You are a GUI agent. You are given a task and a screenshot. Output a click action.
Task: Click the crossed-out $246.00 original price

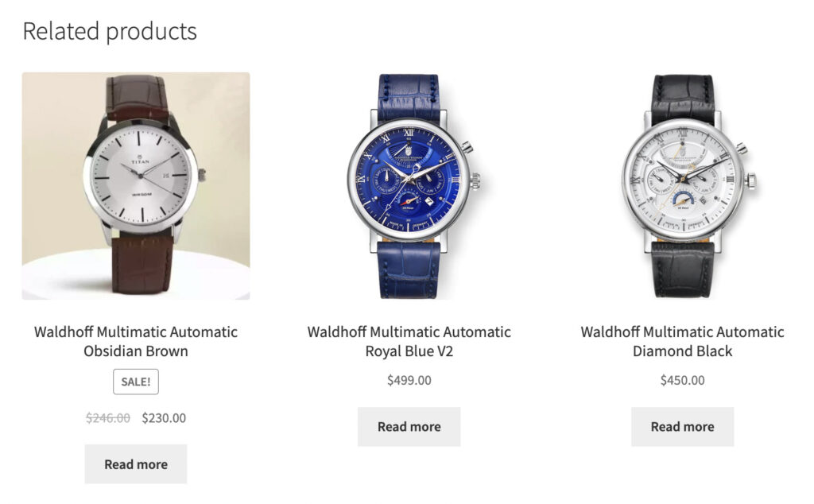(x=108, y=418)
